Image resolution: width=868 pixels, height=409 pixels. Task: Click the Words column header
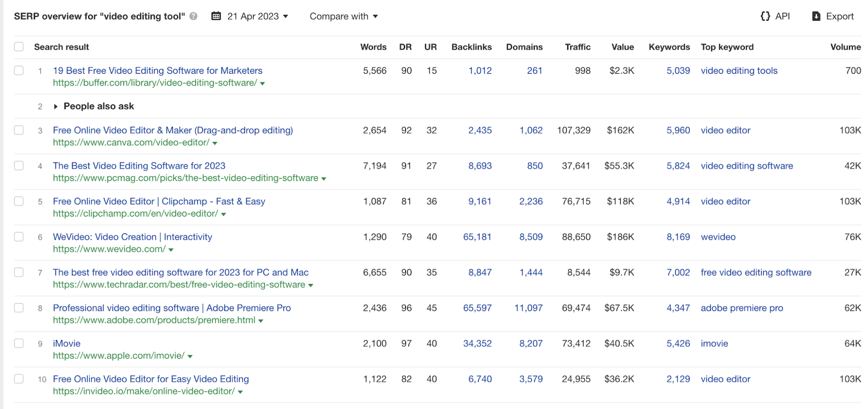(373, 47)
